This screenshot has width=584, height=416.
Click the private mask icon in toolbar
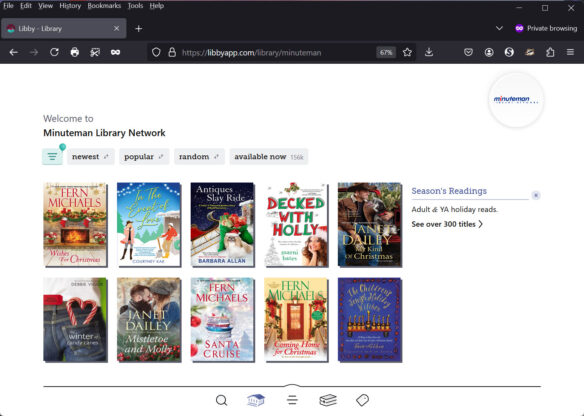coord(115,53)
